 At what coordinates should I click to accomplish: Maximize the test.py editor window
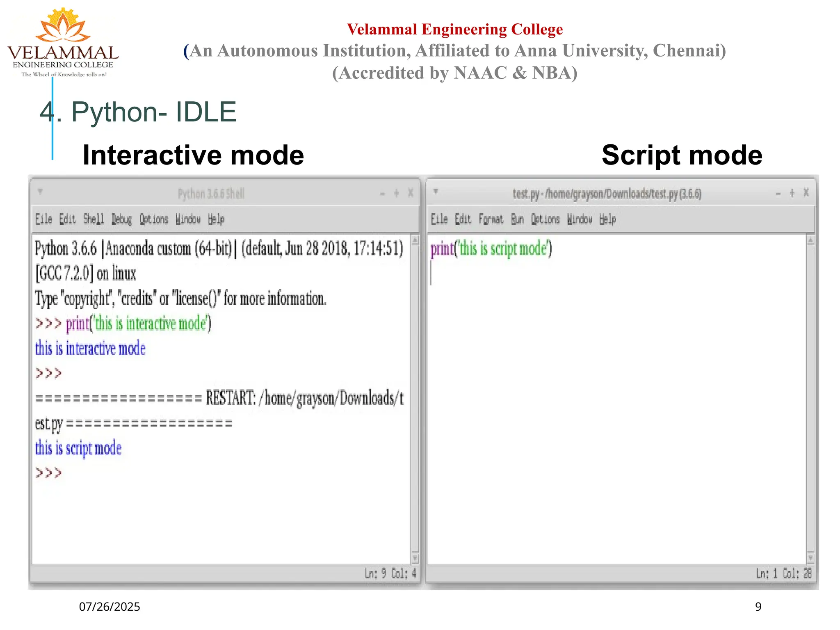pos(792,193)
